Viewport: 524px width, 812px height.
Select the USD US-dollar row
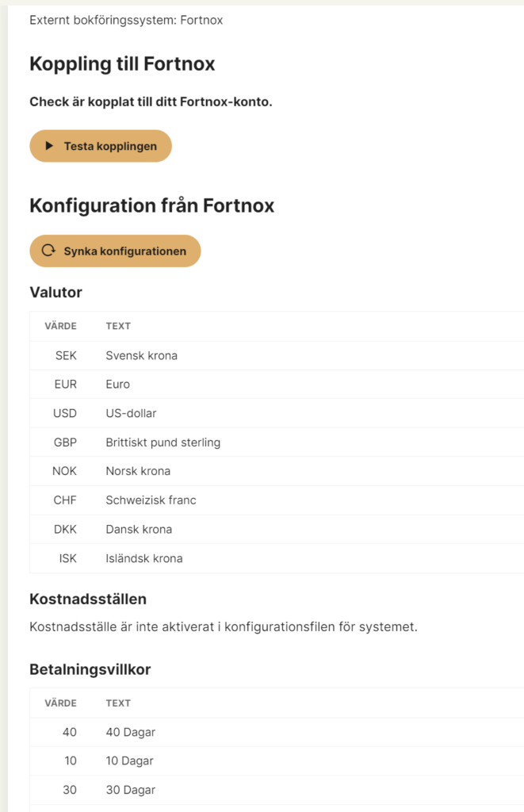(277, 413)
